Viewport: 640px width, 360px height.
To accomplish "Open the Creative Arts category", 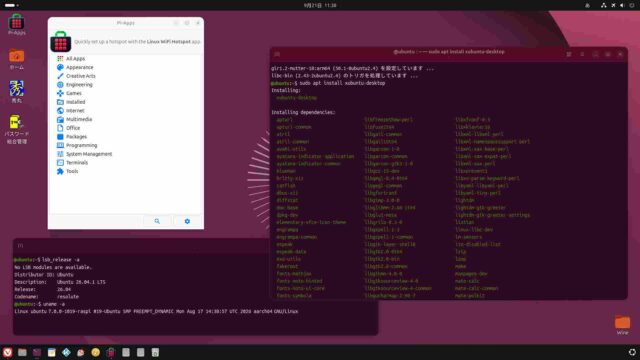I will 76,76.
